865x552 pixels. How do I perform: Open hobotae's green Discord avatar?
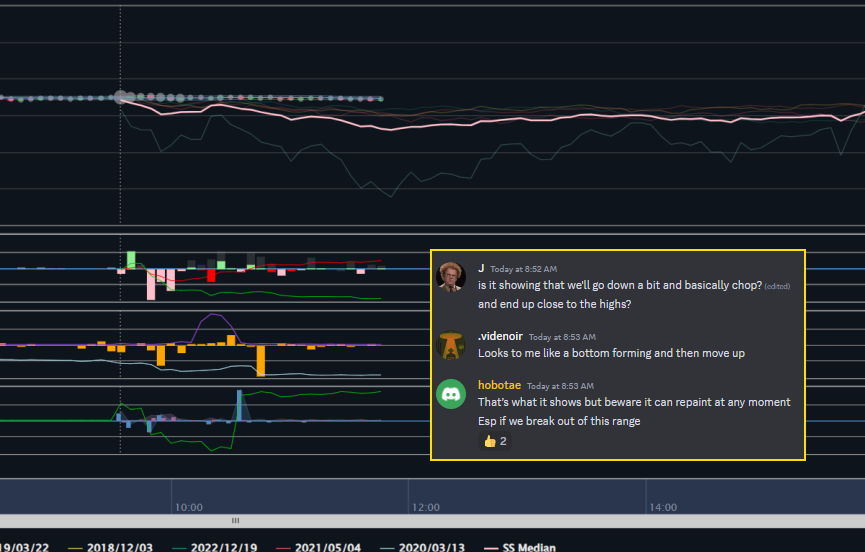click(451, 394)
